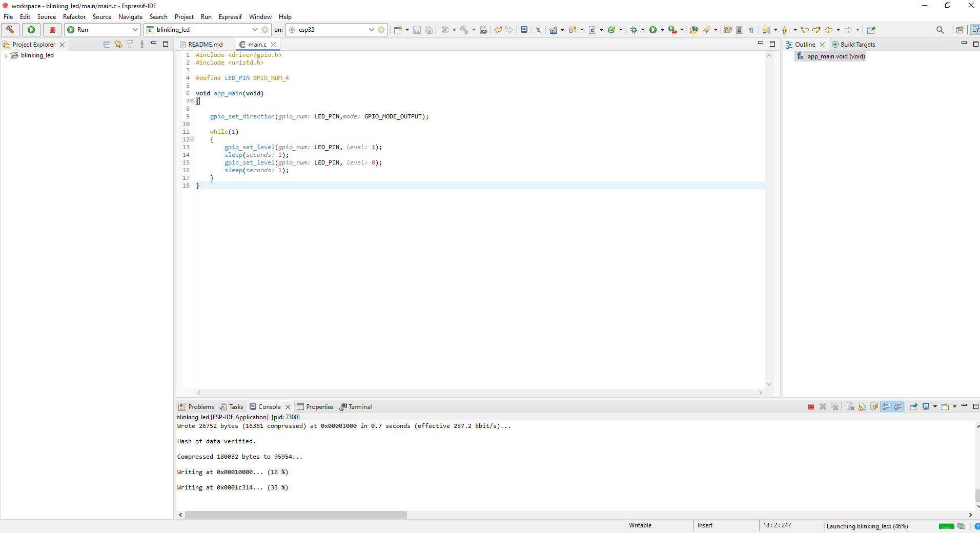This screenshot has height=533, width=980.
Task: Expand the blinking_led project tree node
Action: (6, 56)
